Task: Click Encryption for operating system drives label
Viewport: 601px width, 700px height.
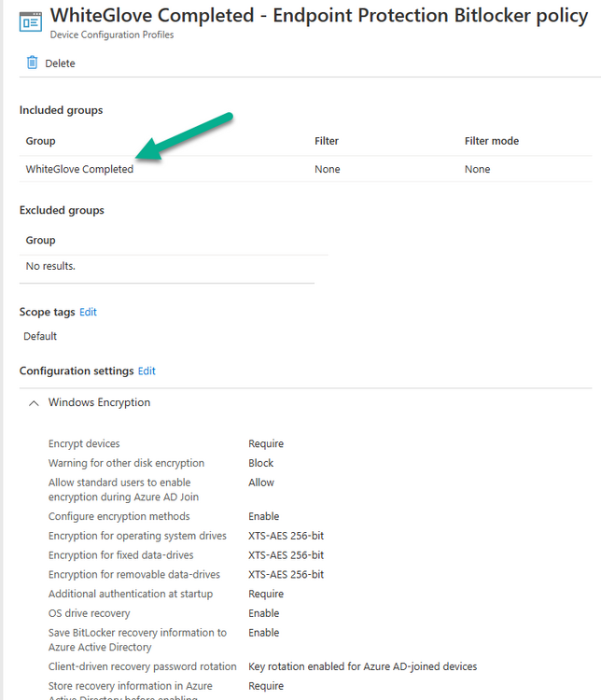Action: 137,536
